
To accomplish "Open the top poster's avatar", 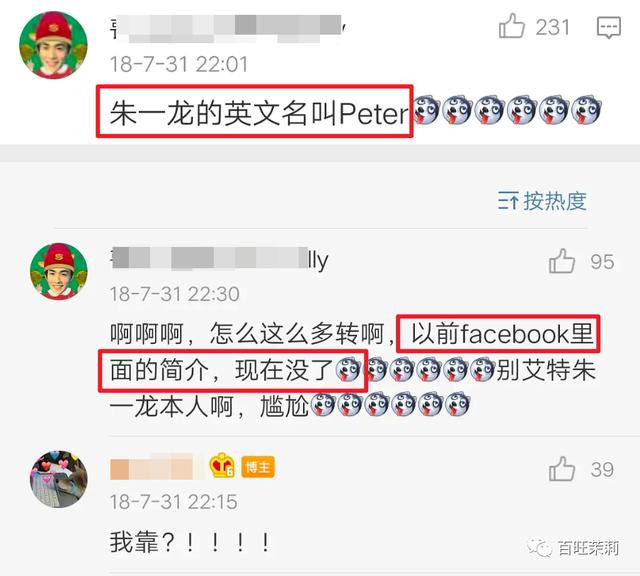I will click(53, 45).
